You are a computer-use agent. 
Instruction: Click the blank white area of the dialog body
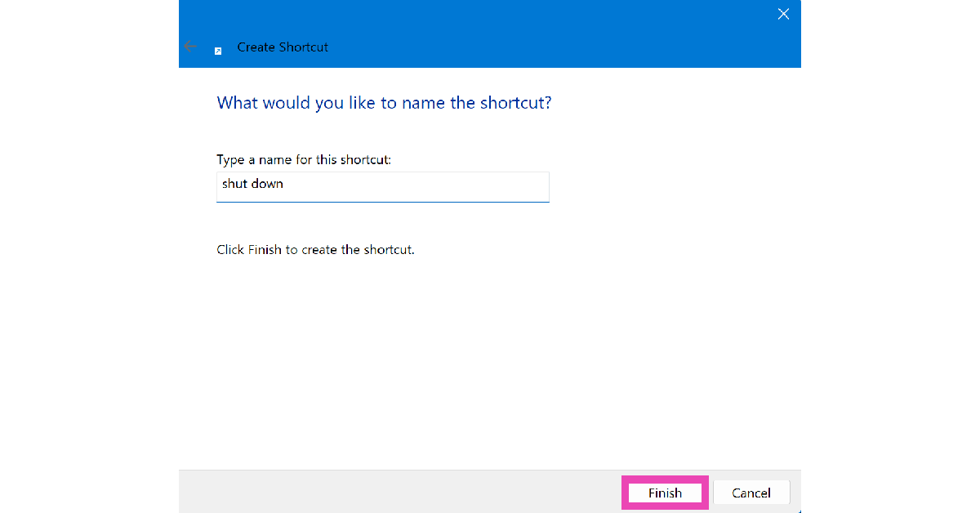pyautogui.click(x=490, y=359)
